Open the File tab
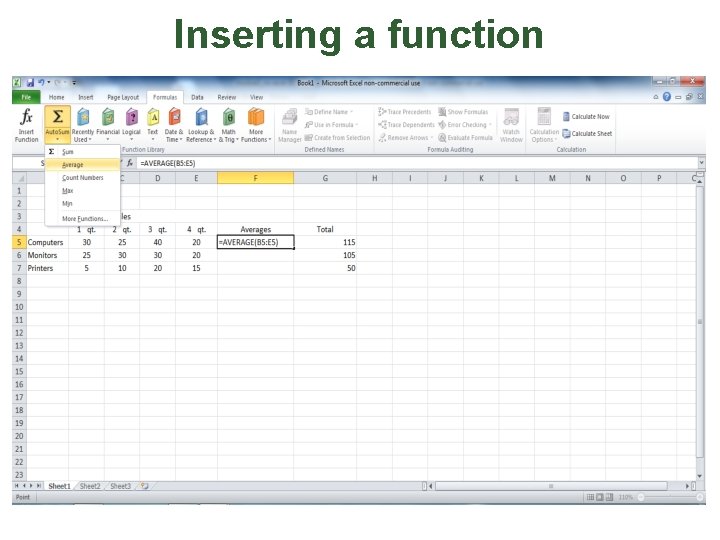720x540 pixels. click(x=26, y=97)
